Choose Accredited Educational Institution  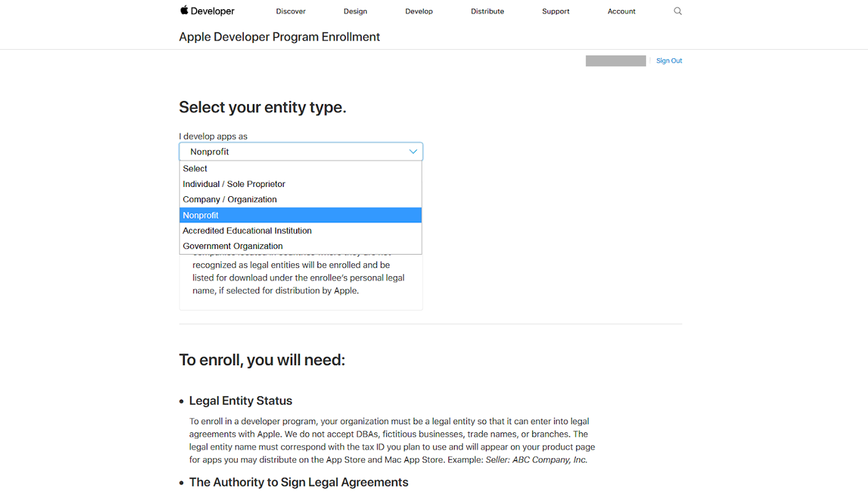pyautogui.click(x=301, y=230)
